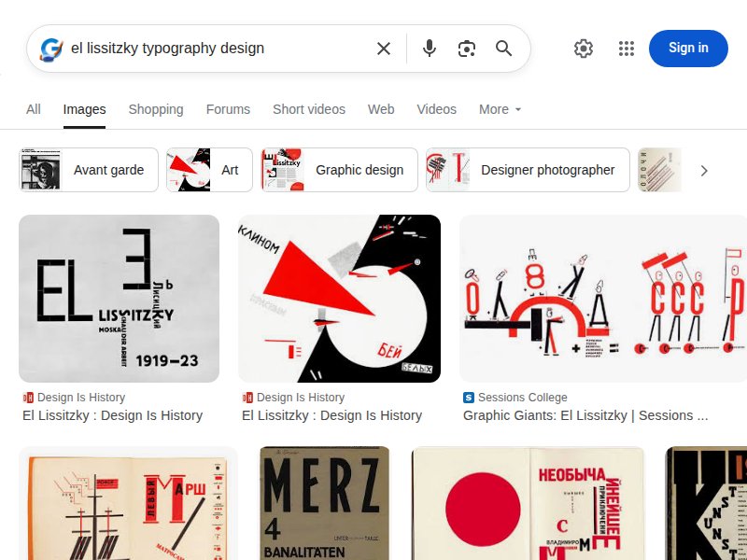
Task: Open the Google apps grid icon
Action: (627, 49)
